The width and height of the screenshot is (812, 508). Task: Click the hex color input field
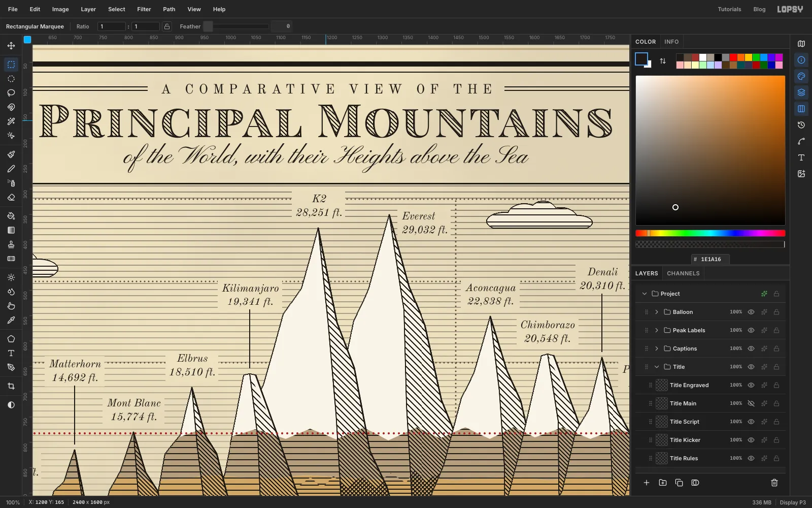710,259
